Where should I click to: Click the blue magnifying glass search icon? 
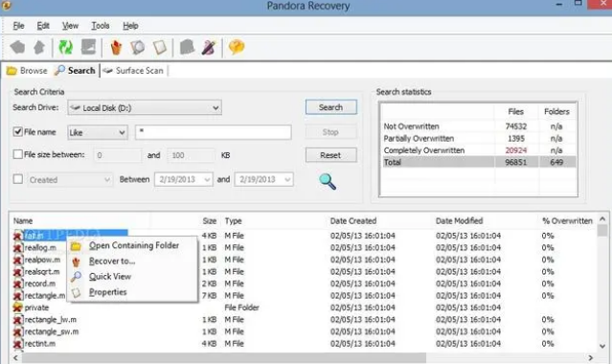(x=328, y=181)
